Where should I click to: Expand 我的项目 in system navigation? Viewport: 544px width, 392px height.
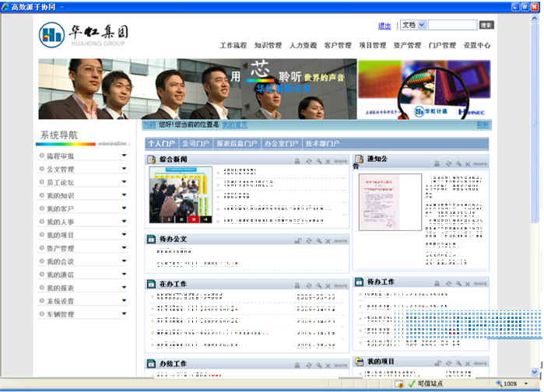[x=124, y=235]
